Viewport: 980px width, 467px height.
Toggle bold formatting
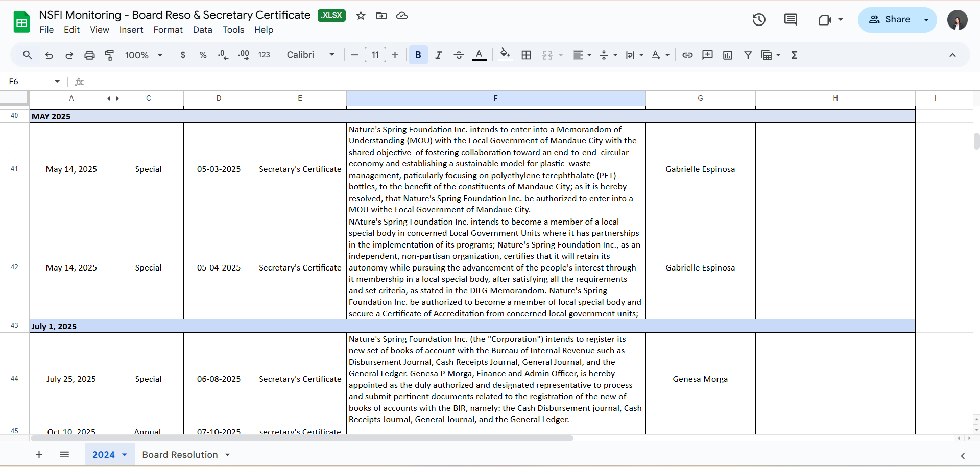pyautogui.click(x=418, y=55)
